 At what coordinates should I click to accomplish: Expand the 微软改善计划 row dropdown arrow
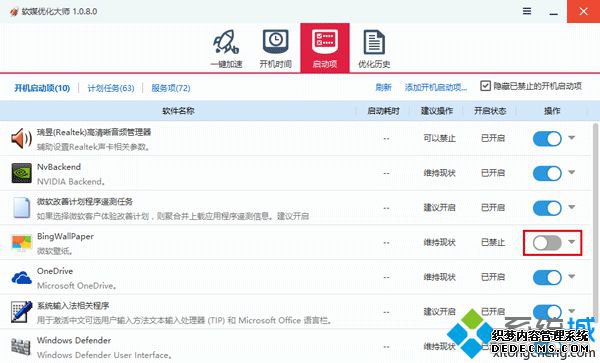(572, 207)
